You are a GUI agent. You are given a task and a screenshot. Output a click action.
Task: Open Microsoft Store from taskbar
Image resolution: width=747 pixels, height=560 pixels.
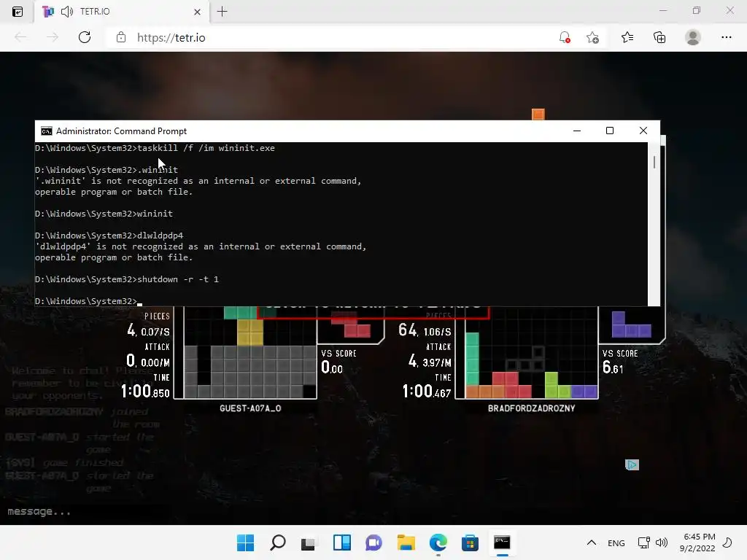pyautogui.click(x=471, y=542)
